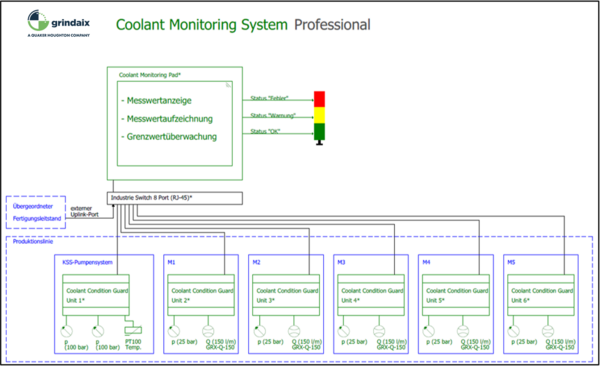Select the 'Coolant Monitoring Pad*' label
The image size is (600, 366).
tap(150, 75)
